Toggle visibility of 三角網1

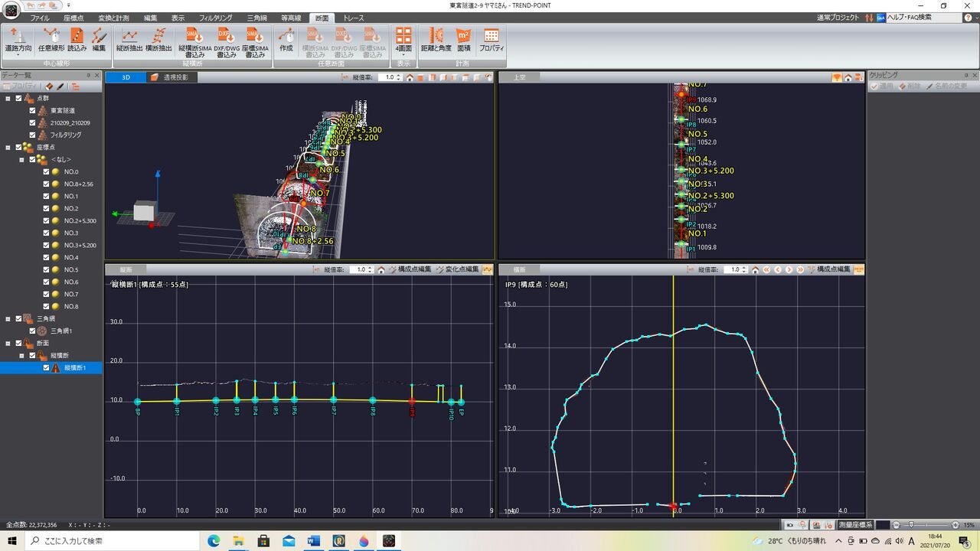click(x=34, y=331)
